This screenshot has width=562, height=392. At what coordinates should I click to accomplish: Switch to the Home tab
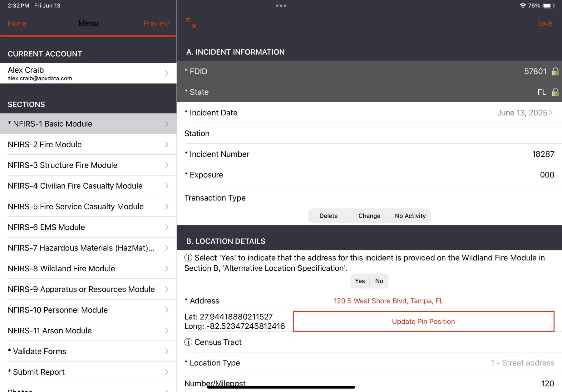[x=17, y=23]
